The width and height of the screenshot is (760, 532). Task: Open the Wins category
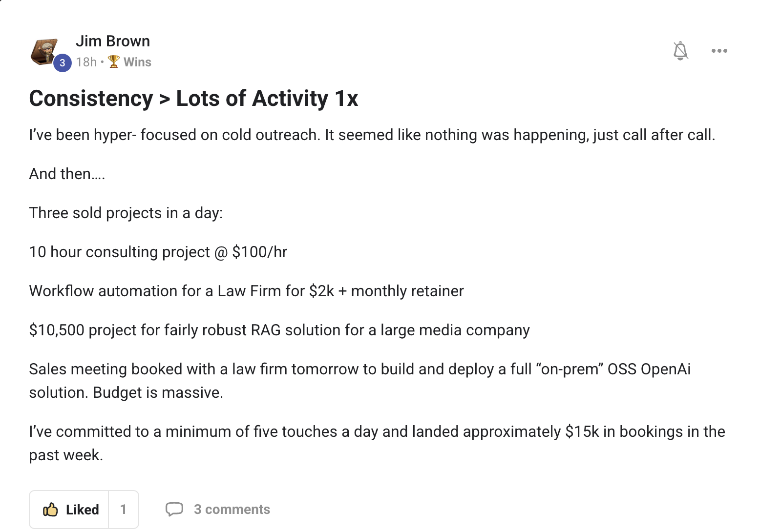[x=137, y=62]
